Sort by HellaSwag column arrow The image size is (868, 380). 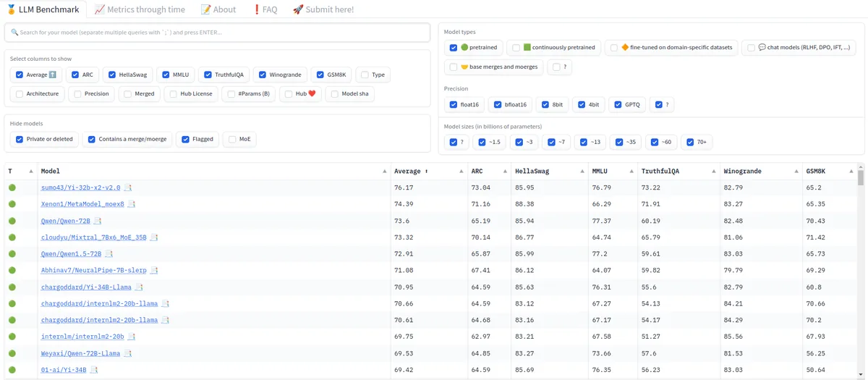(x=582, y=172)
